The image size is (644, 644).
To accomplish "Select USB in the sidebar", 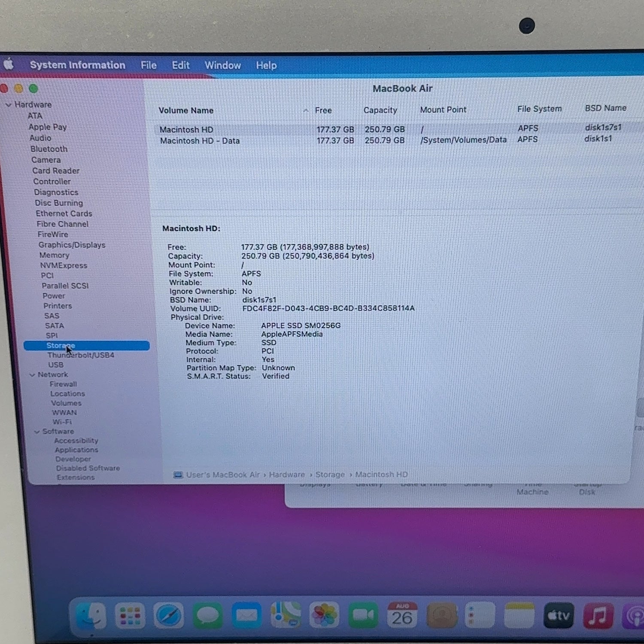I will click(x=56, y=365).
